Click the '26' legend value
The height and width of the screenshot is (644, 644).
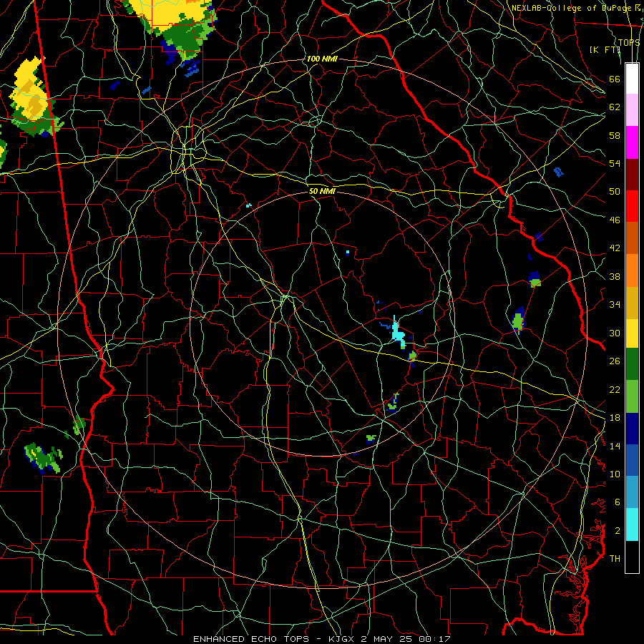[x=615, y=361]
